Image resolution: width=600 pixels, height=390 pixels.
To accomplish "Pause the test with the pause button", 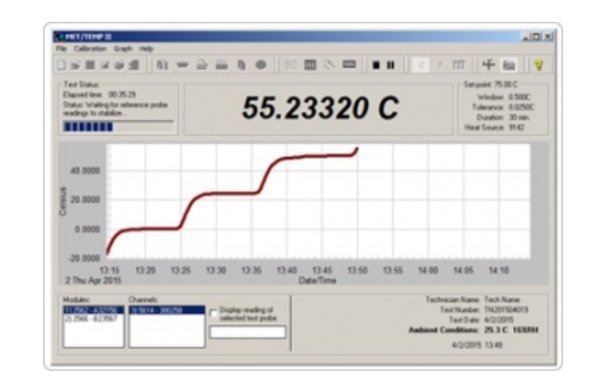I will (x=391, y=65).
